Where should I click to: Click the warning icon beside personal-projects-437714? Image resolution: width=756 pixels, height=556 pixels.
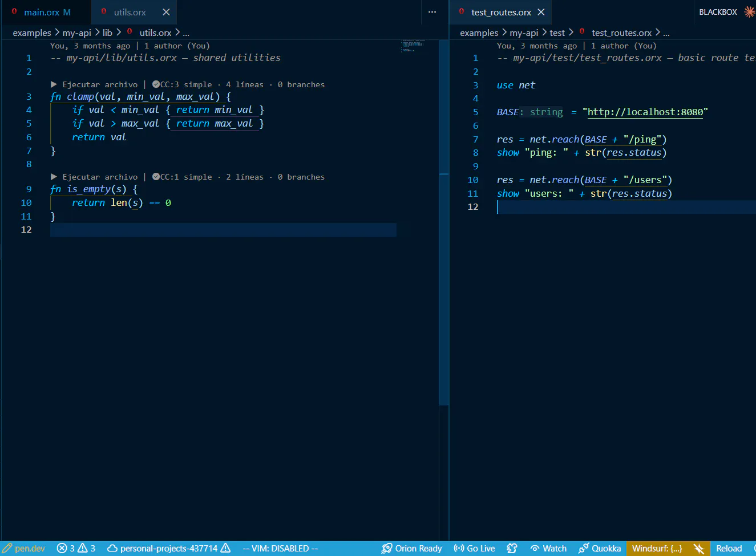225,548
